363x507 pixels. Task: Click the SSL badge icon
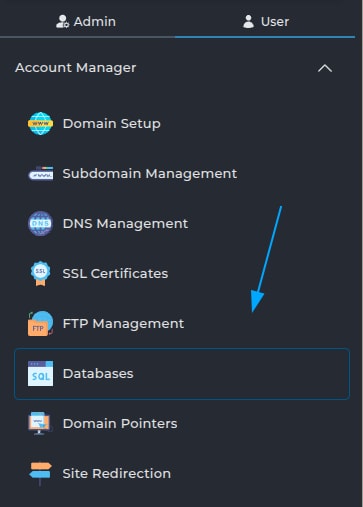click(40, 274)
